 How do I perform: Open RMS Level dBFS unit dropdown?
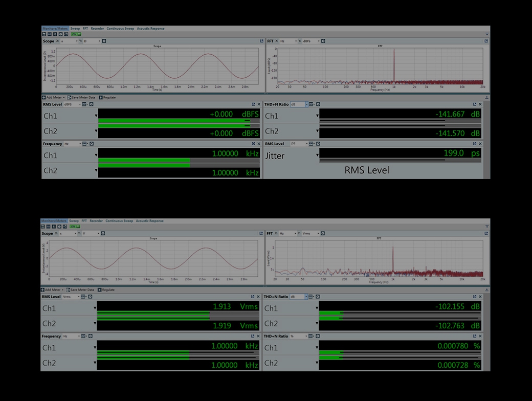[72, 104]
